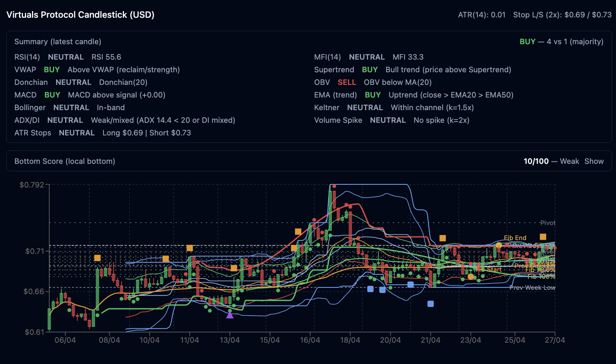Screen dimensions: 616x364
Task: Show the Bottom Score details
Action: pyautogui.click(x=594, y=161)
